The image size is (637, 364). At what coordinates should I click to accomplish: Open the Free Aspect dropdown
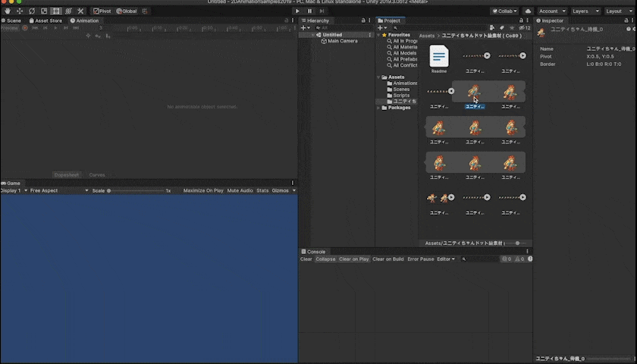coord(59,190)
